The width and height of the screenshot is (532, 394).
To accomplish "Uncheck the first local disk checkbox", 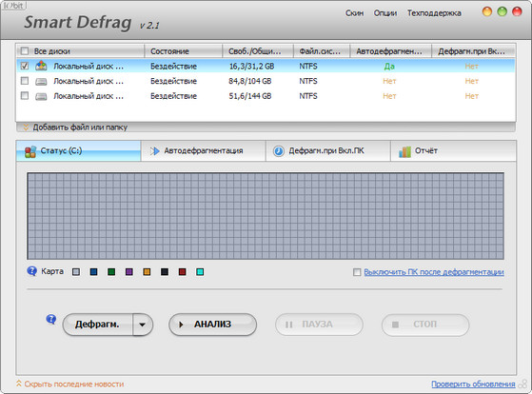I will 25,66.
